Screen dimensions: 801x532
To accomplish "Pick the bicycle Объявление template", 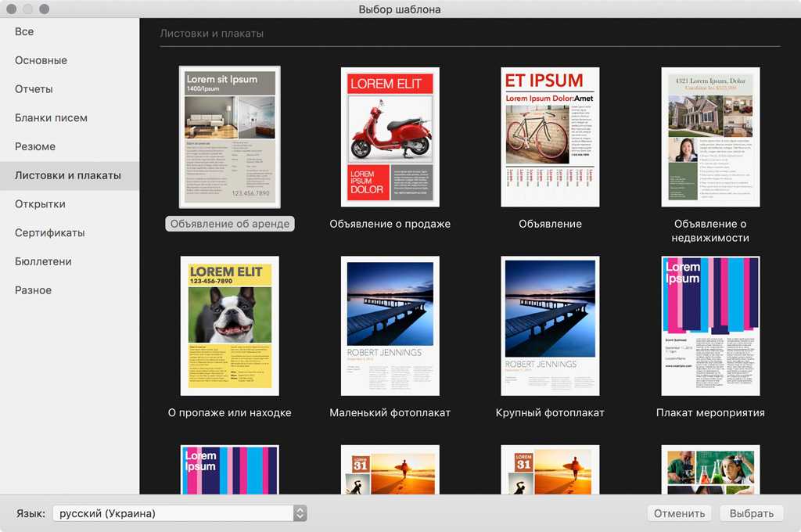I will click(550, 137).
